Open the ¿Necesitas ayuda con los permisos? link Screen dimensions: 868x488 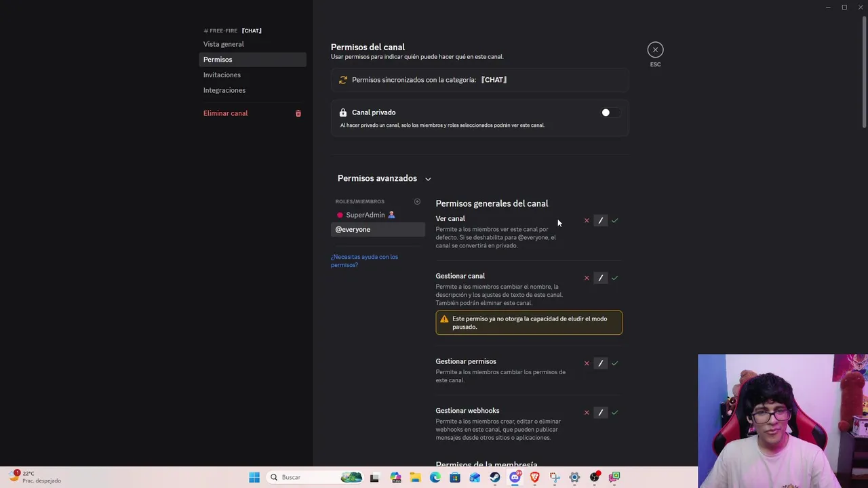click(364, 261)
